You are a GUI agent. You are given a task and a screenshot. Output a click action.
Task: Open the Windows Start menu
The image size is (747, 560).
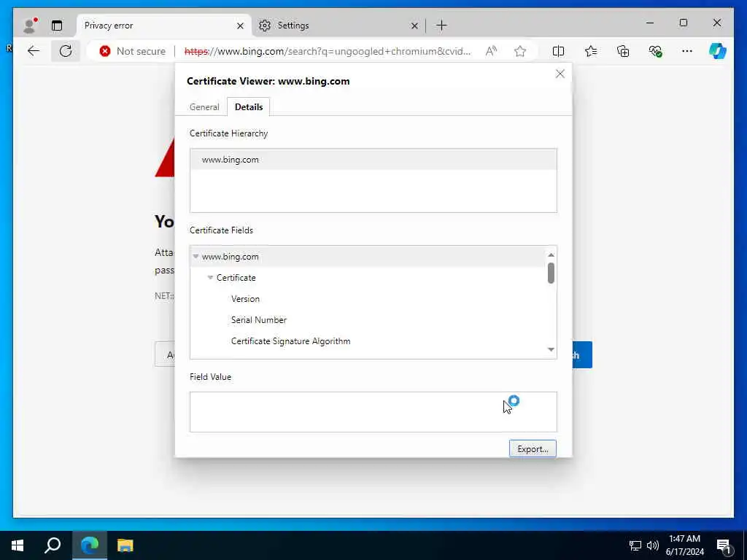18,545
